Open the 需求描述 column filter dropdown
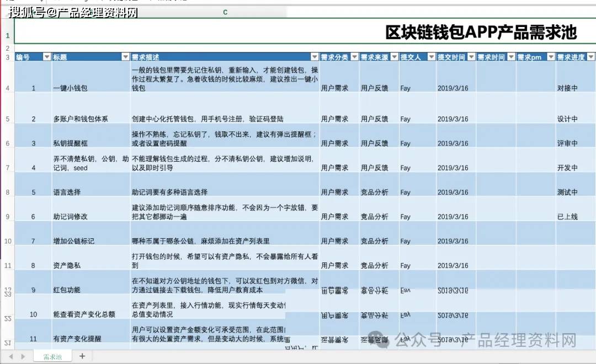The width and height of the screenshot is (596, 364). click(x=315, y=57)
